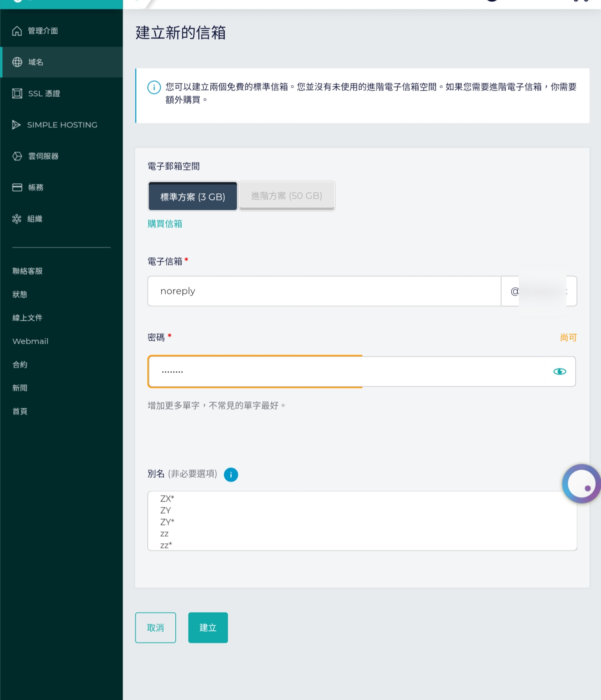The height and width of the screenshot is (700, 601).
Task: Open 新聞 link in sidebar
Action: point(20,388)
